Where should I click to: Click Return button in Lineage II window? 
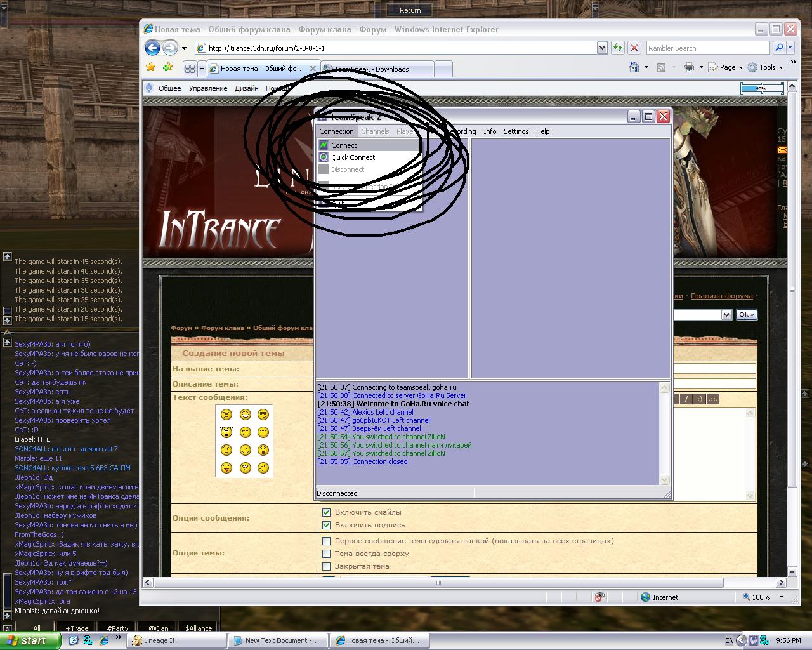(x=410, y=10)
